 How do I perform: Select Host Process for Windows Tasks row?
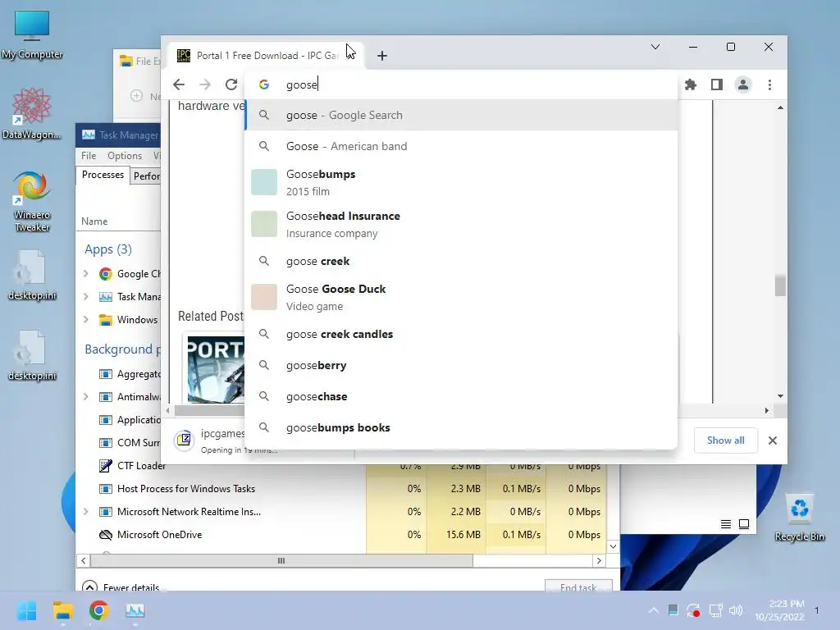click(341, 489)
